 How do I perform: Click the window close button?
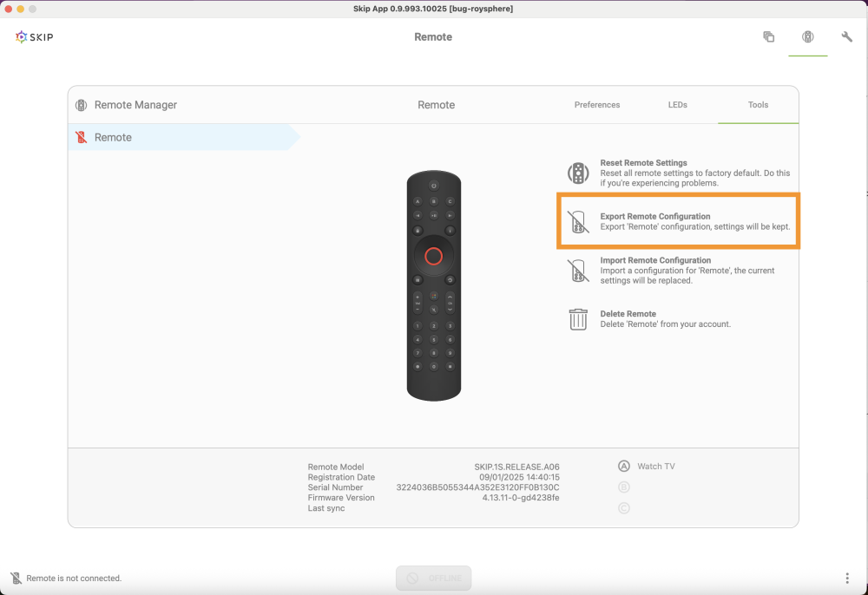tap(9, 9)
